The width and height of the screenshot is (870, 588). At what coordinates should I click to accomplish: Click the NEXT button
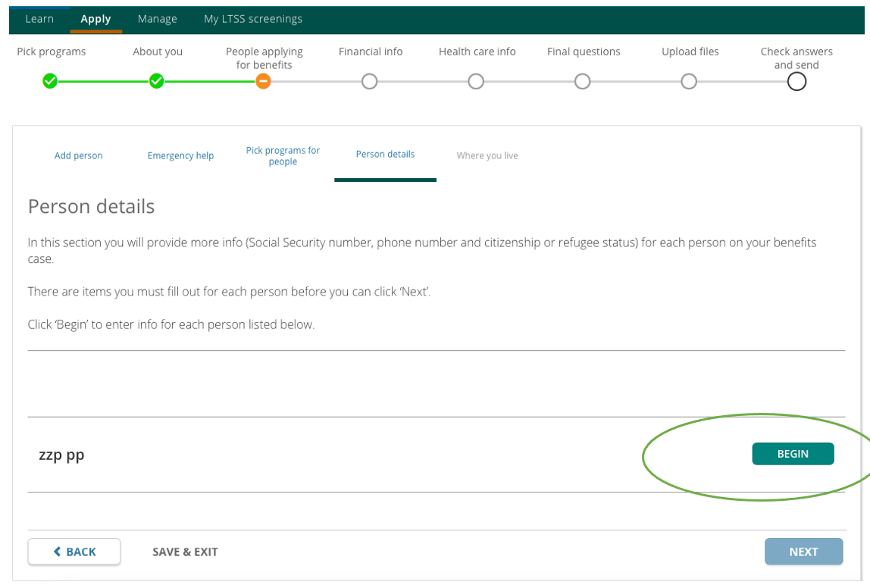tap(803, 552)
